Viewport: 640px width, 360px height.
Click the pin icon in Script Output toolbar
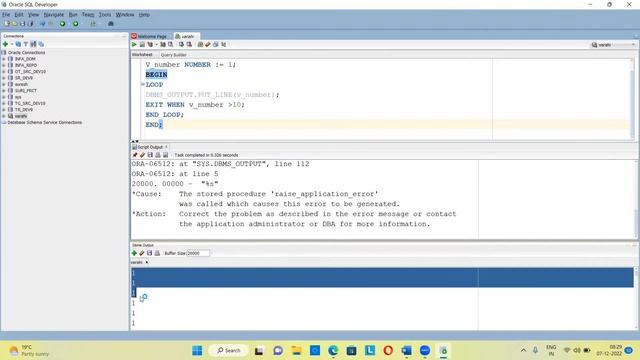(x=135, y=155)
